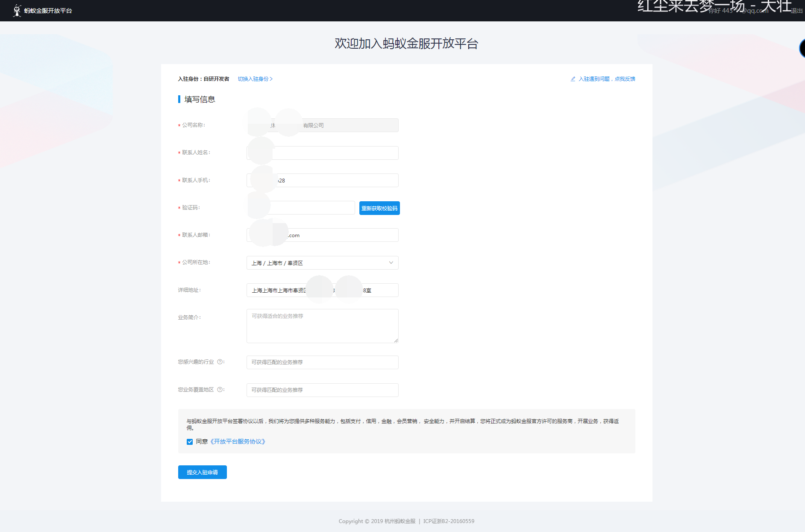Click 切换入驻身份 link
Viewport: 805px width, 532px height.
point(255,79)
